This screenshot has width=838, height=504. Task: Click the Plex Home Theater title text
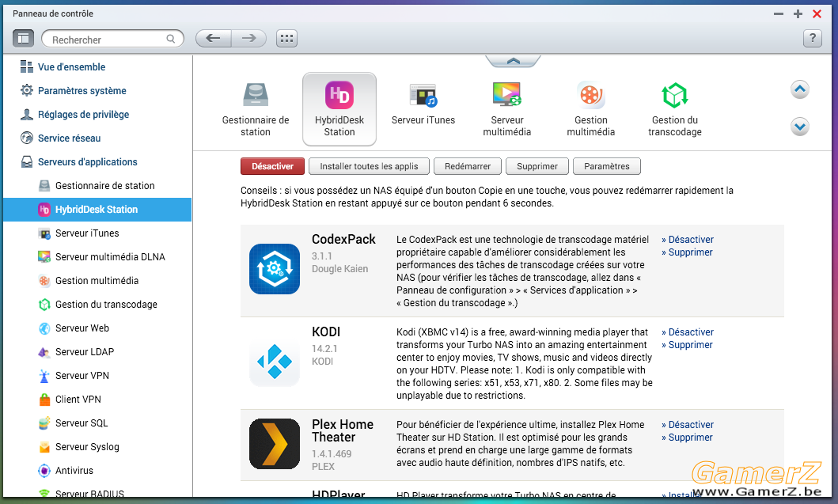point(343,430)
